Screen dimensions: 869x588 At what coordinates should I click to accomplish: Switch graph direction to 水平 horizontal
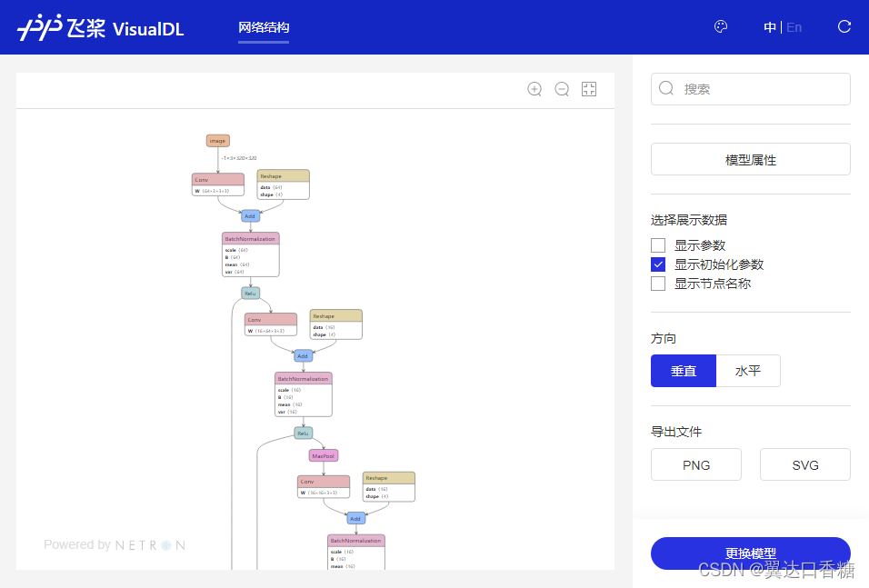click(x=748, y=370)
